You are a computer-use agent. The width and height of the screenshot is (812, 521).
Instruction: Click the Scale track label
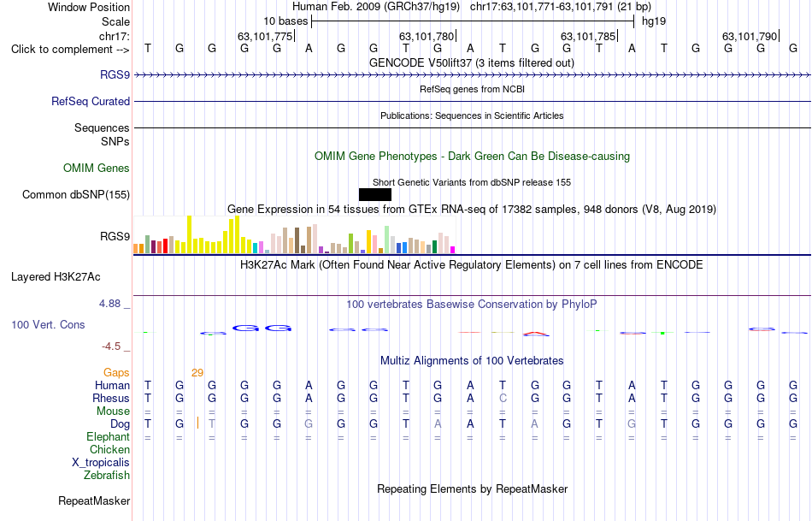(116, 21)
